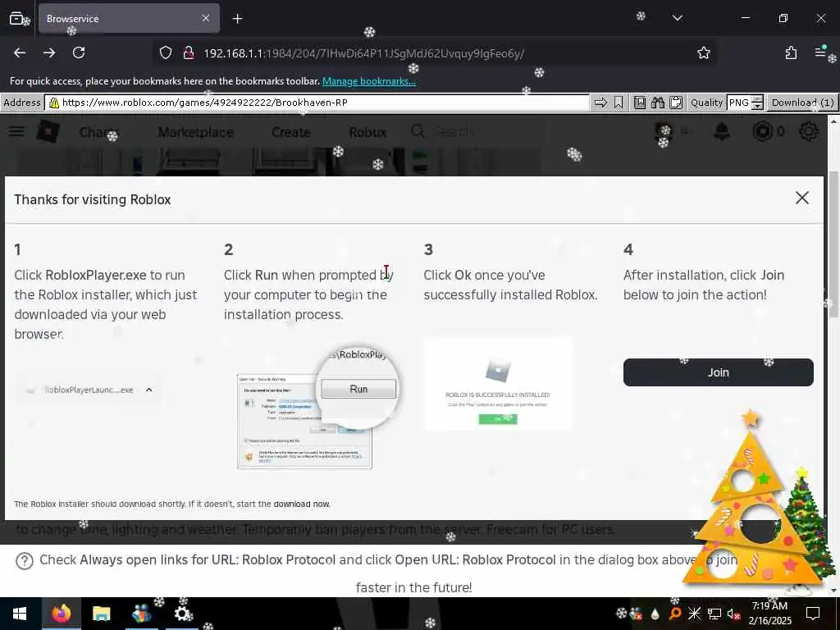Open File Explorer from the taskbar
The image size is (840, 630).
click(x=101, y=614)
